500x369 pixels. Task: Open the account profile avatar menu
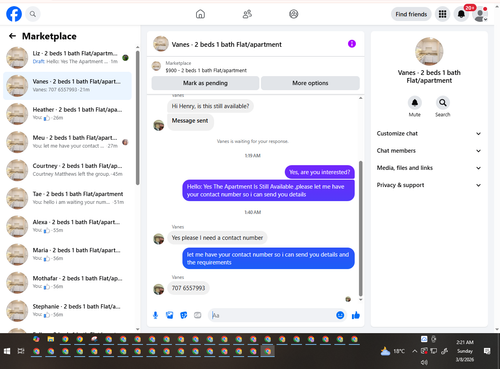[480, 14]
